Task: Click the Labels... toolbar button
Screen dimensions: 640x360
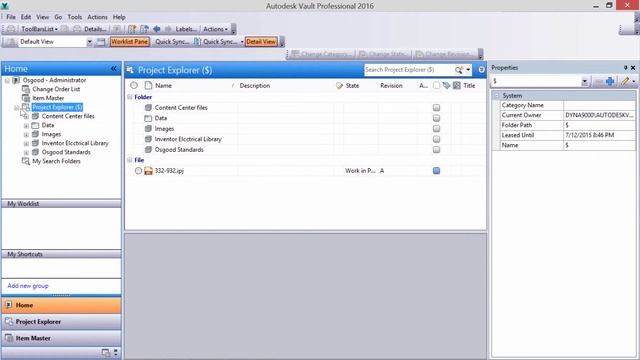Action: (x=186, y=29)
